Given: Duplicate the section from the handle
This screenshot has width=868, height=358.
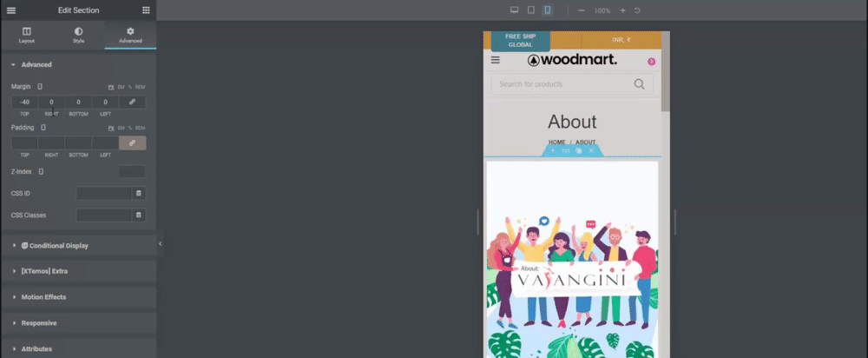Looking at the screenshot, I should coord(578,150).
